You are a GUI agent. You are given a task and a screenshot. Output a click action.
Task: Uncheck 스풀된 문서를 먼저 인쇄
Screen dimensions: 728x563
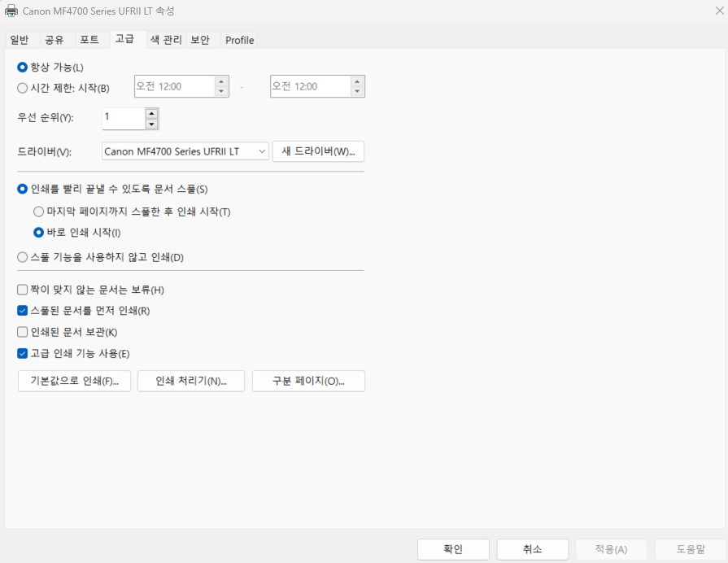(22, 311)
